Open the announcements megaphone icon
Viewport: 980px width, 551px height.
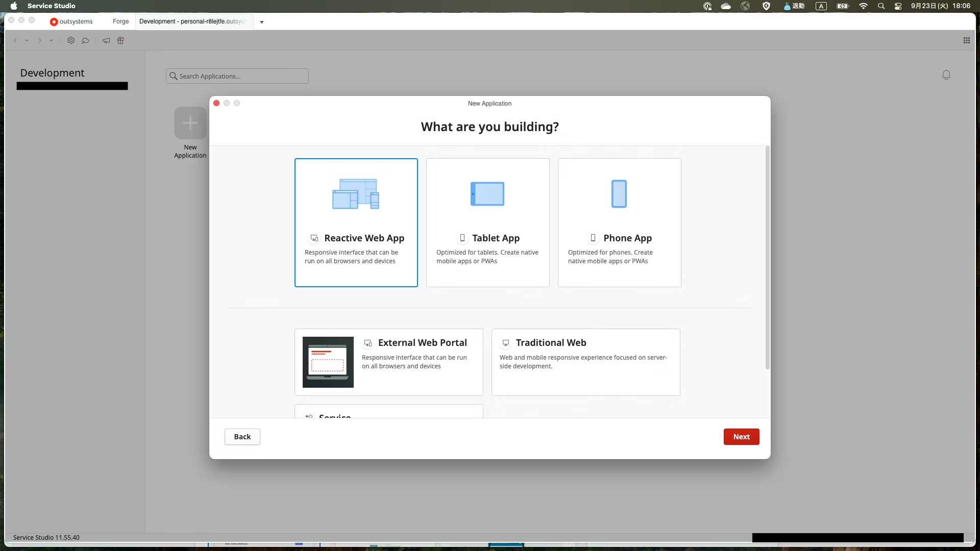pyautogui.click(x=106, y=40)
